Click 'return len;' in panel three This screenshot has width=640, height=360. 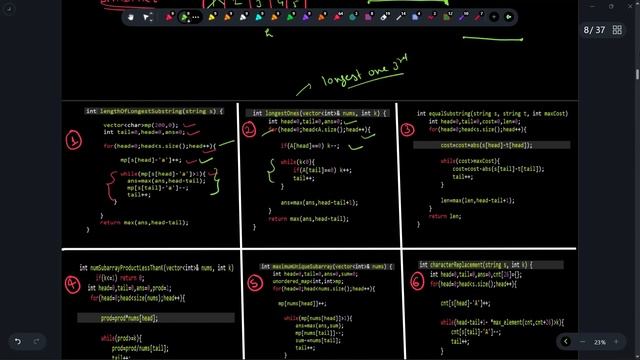444,216
